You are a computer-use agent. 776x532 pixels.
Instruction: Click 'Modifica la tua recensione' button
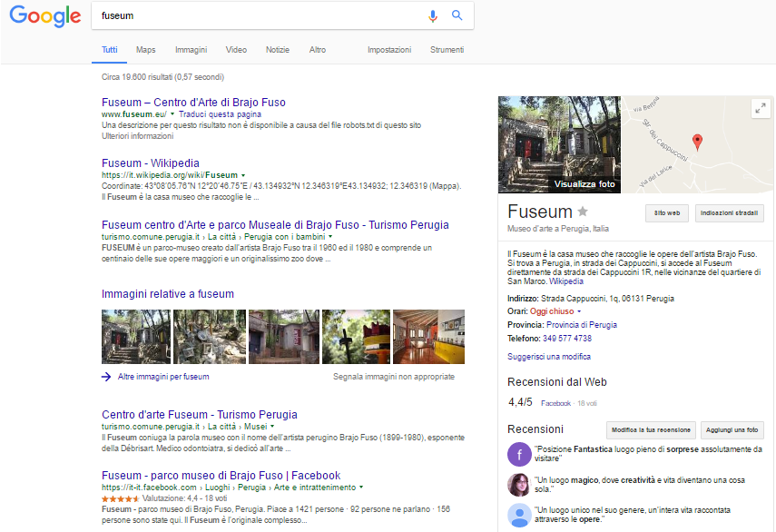(651, 430)
